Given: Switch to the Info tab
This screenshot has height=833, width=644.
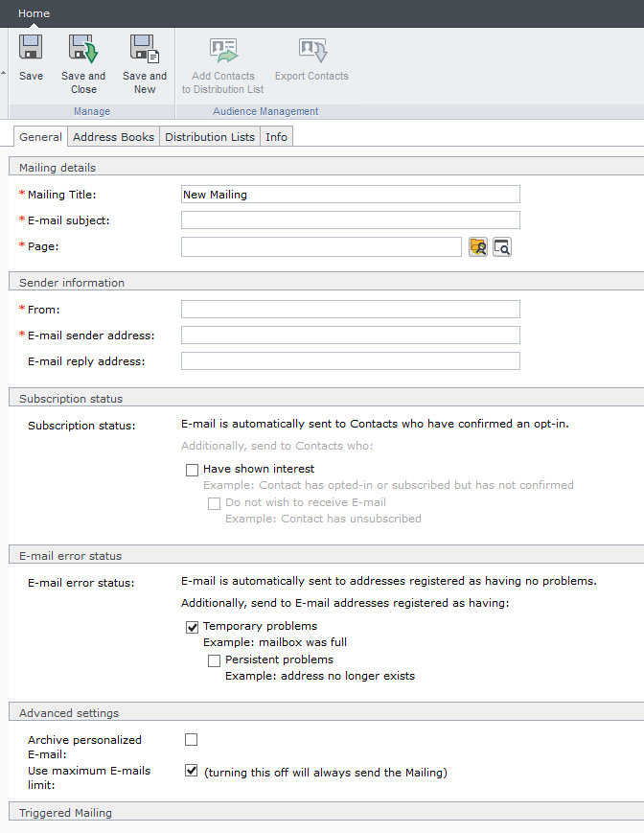Looking at the screenshot, I should (x=277, y=136).
